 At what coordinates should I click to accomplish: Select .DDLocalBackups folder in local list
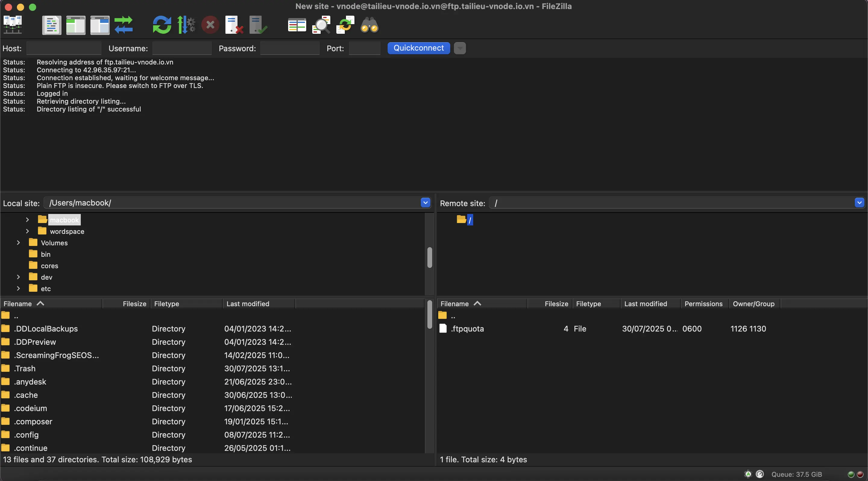pyautogui.click(x=212, y=329)
